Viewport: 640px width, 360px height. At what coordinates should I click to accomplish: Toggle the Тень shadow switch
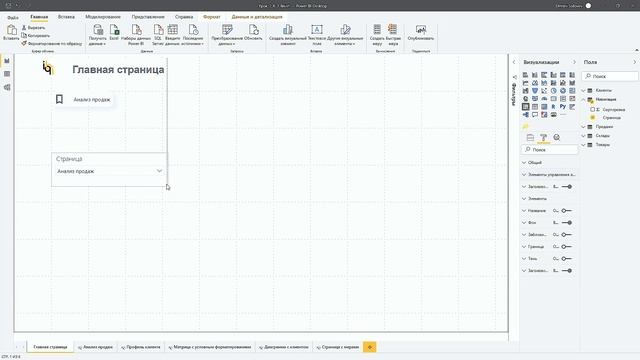pos(566,259)
